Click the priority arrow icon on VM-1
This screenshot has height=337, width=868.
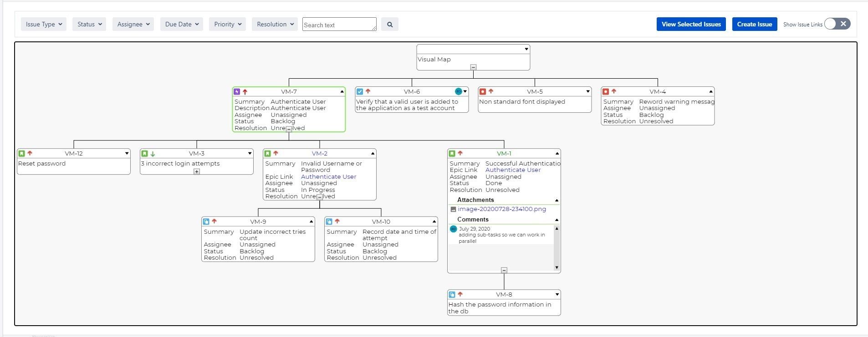click(460, 154)
